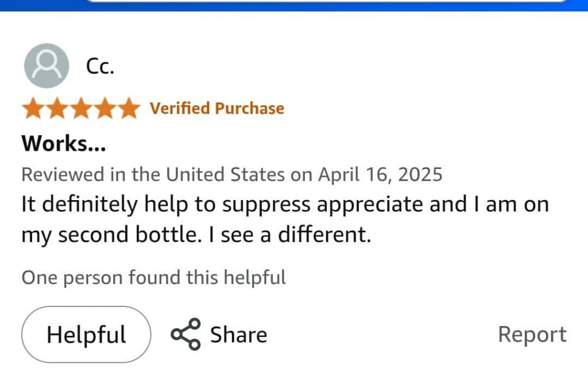Viewport: 588px width, 380px height.
Task: Click the "April 16, 2025" review date
Action: 380,174
